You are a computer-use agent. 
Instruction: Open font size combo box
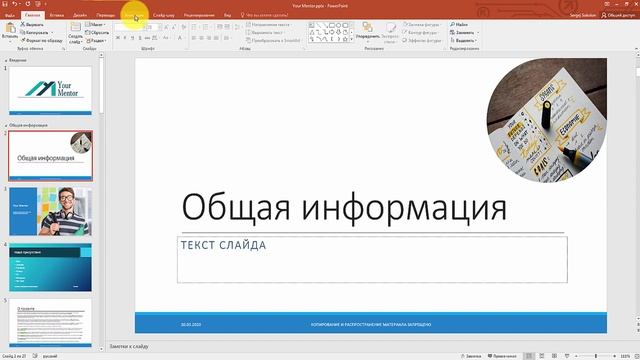tap(152, 27)
